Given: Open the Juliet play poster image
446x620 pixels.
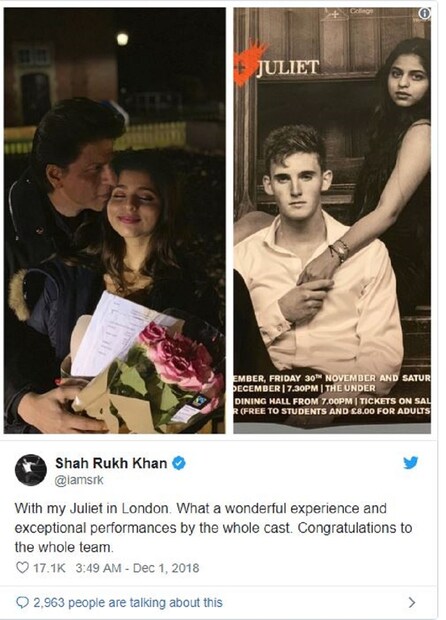Looking at the screenshot, I should pos(332,221).
